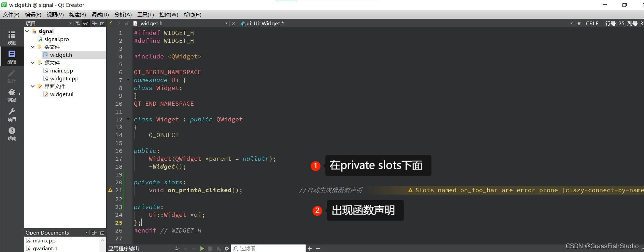Open main.cpp in the project tree
The image size is (644, 252).
pos(61,70)
